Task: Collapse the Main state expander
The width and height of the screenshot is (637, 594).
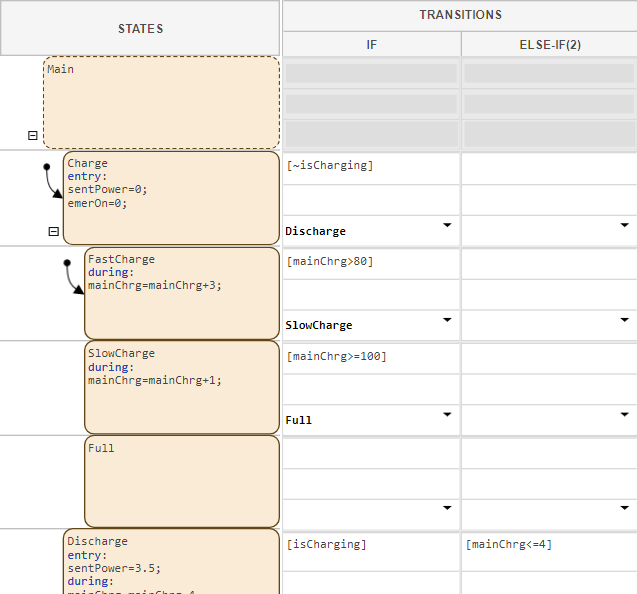Action: [32, 135]
